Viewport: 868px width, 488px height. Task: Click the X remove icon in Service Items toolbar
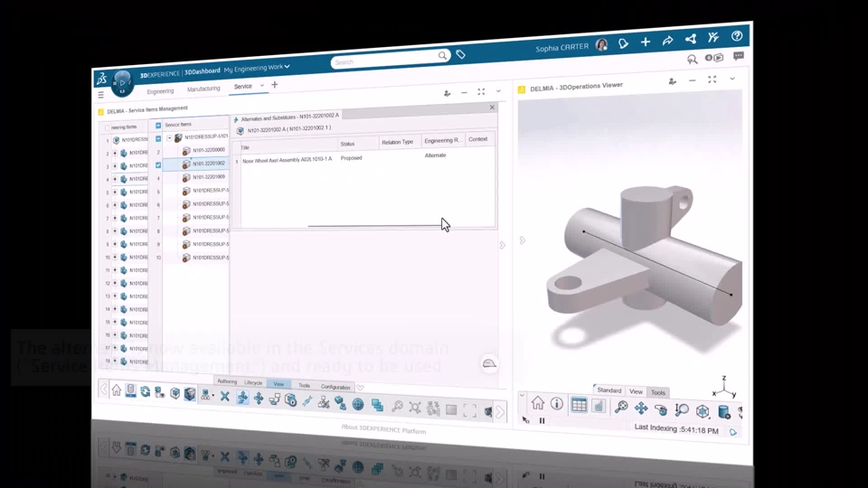[x=225, y=396]
